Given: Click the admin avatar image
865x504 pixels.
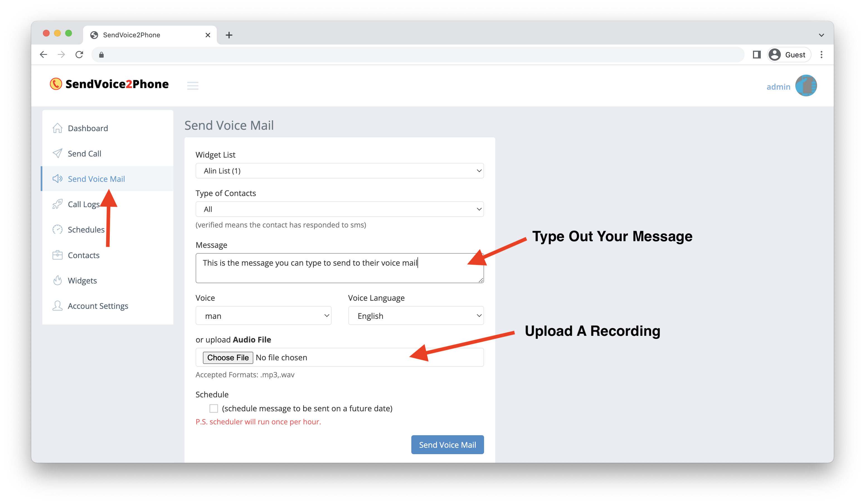Looking at the screenshot, I should point(806,86).
